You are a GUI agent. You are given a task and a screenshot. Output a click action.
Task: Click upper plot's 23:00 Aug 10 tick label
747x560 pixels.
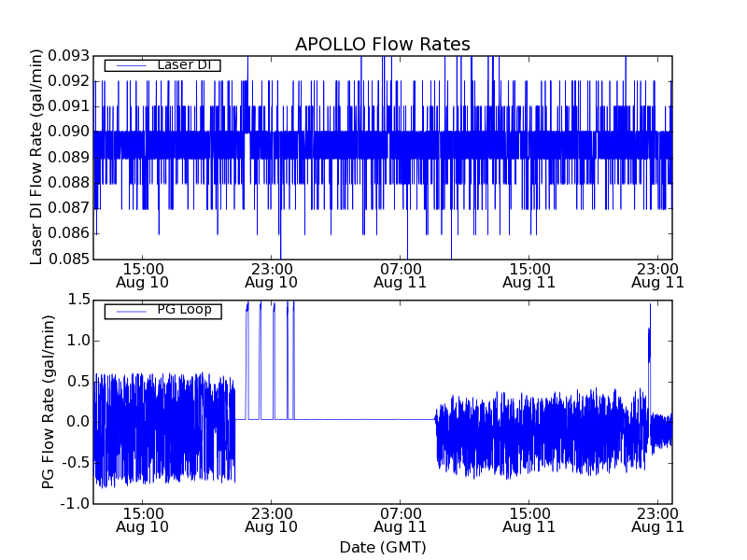click(271, 273)
